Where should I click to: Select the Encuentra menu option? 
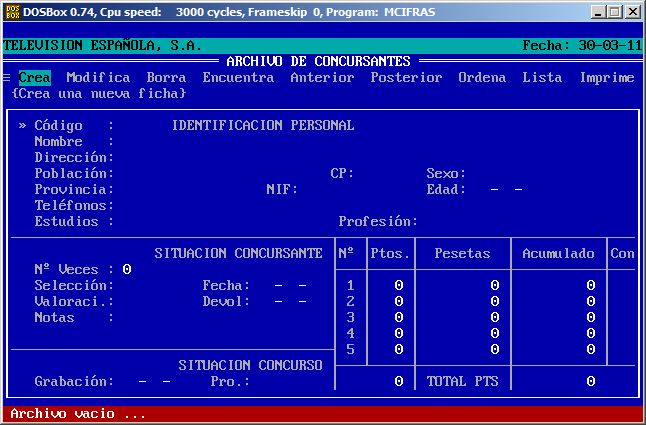click(238, 78)
